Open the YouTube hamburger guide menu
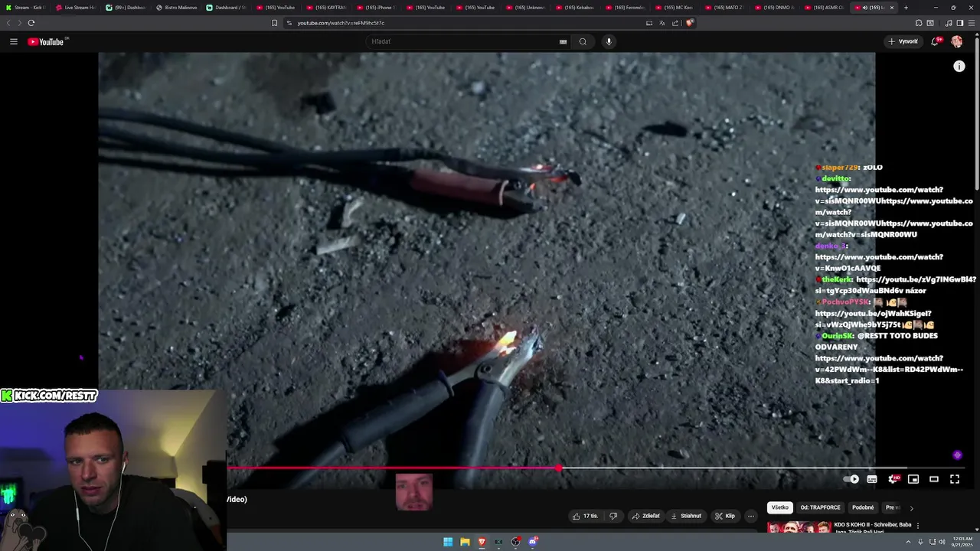This screenshot has width=980, height=551. 14,41
